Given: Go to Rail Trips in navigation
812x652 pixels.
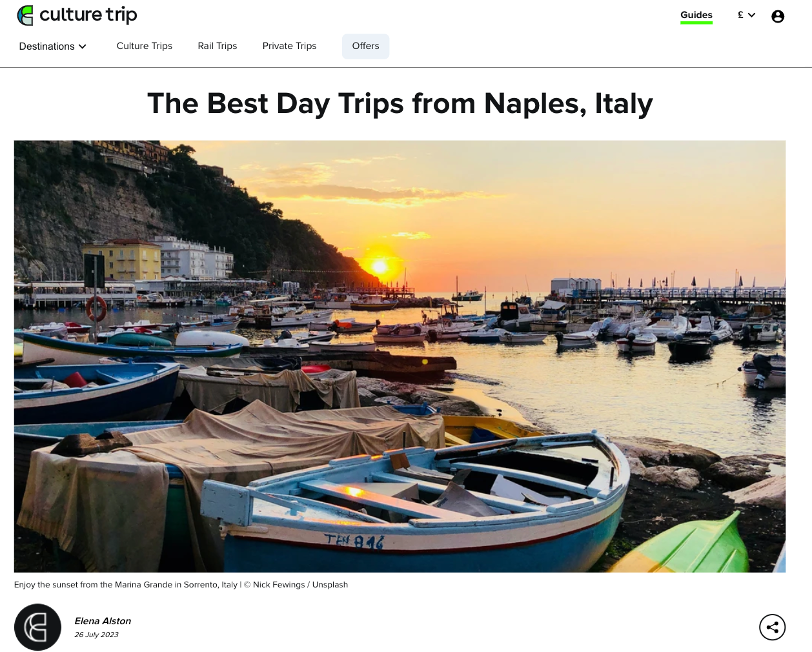Looking at the screenshot, I should click(218, 46).
